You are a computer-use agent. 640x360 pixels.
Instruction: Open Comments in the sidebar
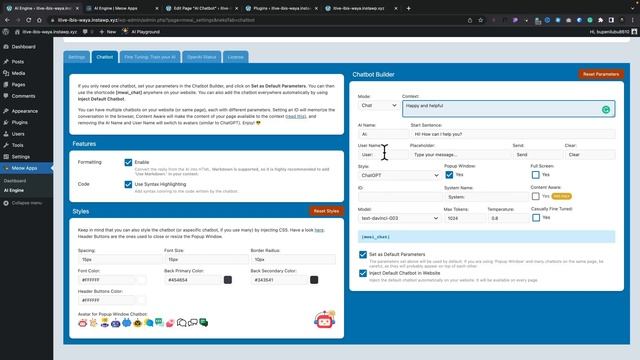click(x=23, y=96)
